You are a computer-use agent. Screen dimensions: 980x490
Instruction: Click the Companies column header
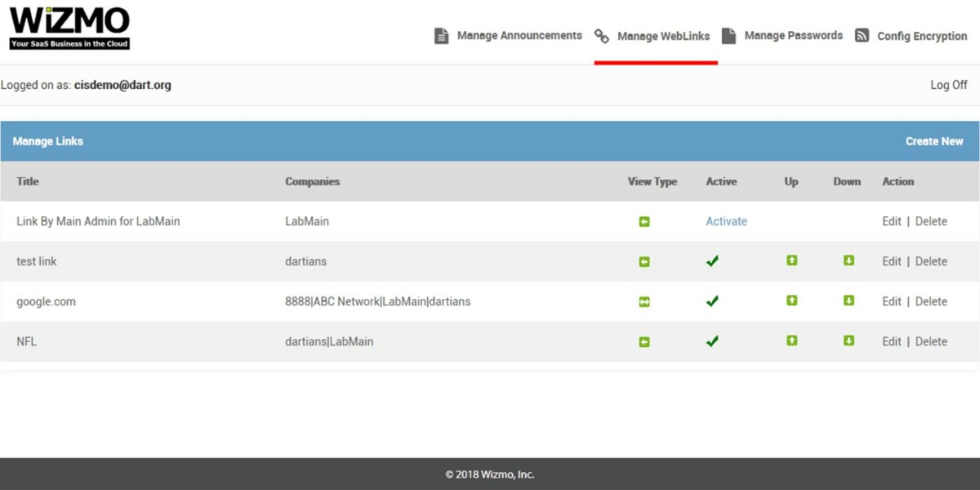[313, 181]
